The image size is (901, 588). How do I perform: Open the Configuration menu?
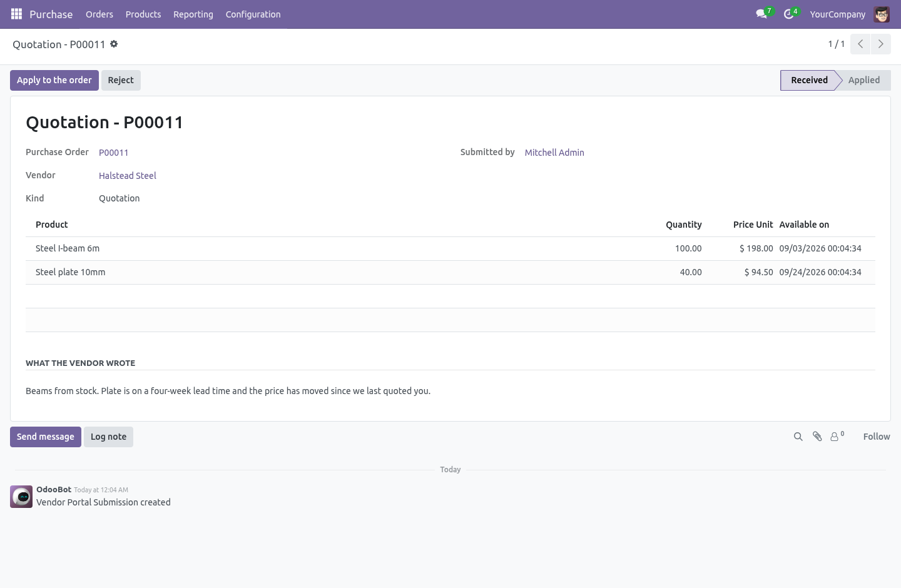pos(253,14)
